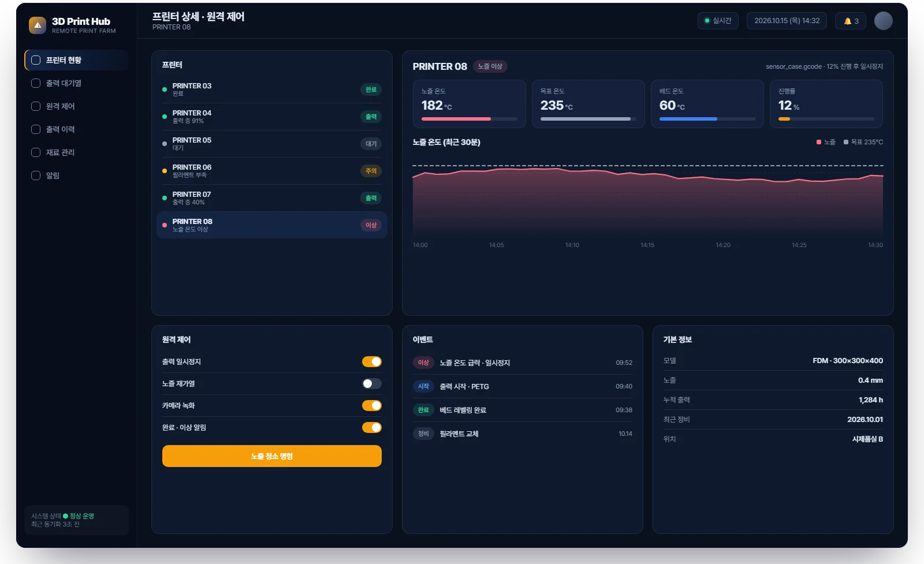924x564 pixels.
Task: Open the 노즐 온도 급락 · 일시정지 event
Action: [x=523, y=363]
